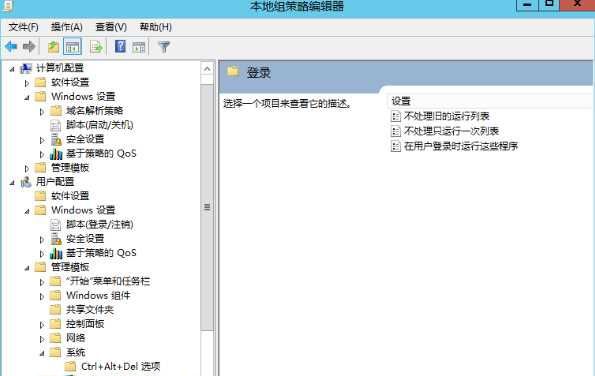
Task: Select 不处理旧的运行列表 policy setting
Action: point(447,116)
